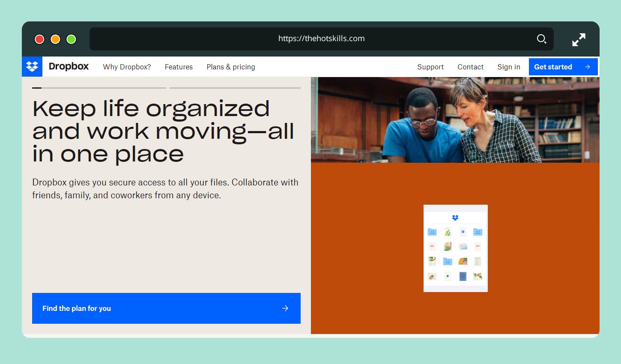Click the green window control dot
Viewport: 621px width, 364px height.
coord(72,39)
